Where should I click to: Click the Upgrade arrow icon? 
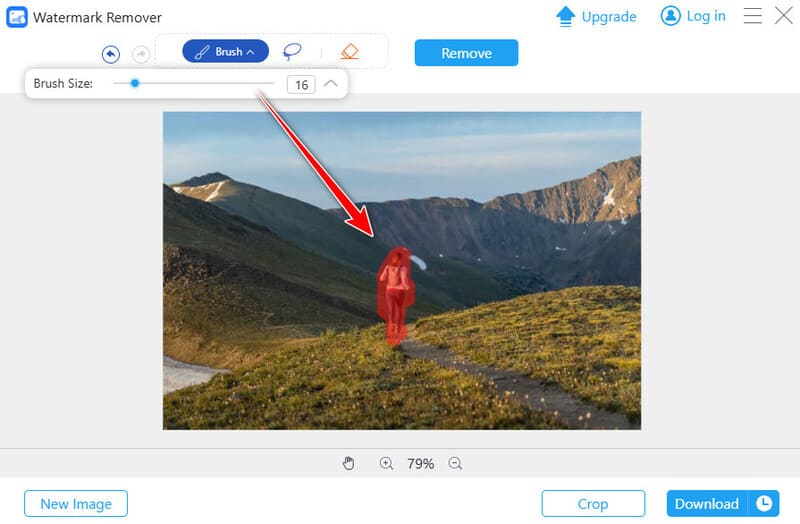tap(565, 16)
